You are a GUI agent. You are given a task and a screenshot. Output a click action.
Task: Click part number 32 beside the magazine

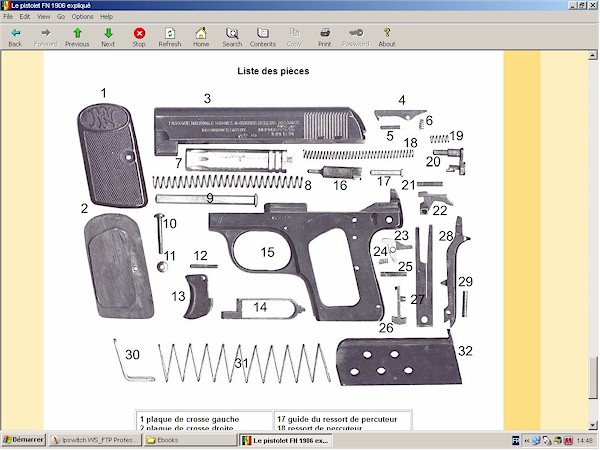(x=465, y=351)
